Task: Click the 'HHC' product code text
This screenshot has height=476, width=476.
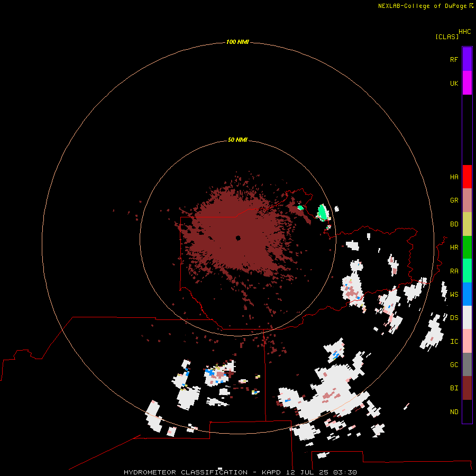Action: tap(465, 32)
